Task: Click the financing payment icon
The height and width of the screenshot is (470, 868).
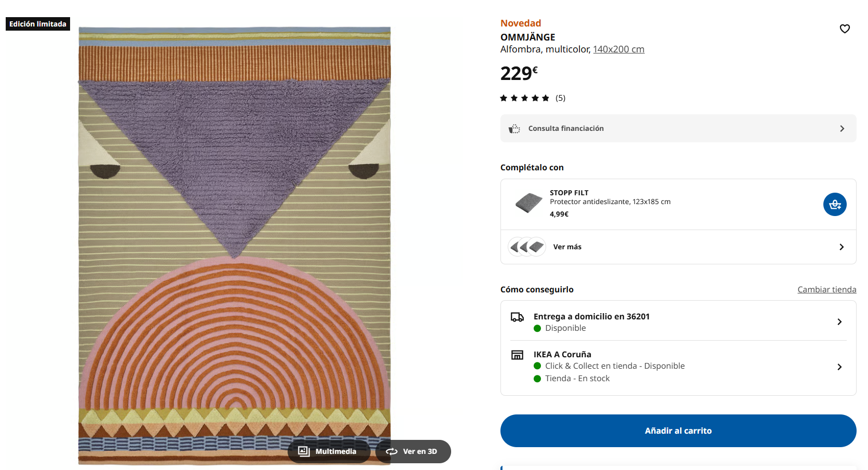Action: pos(514,129)
